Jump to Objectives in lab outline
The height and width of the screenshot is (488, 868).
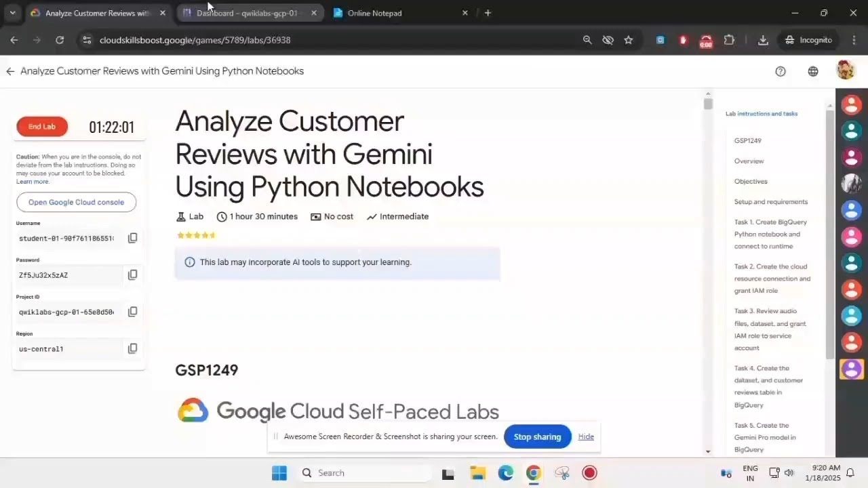pyautogui.click(x=751, y=182)
